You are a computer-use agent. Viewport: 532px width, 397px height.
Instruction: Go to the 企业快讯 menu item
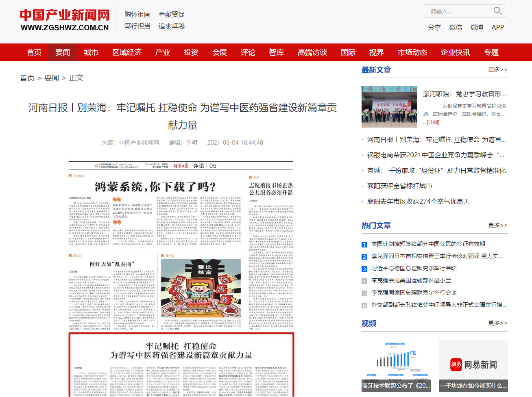coord(455,52)
